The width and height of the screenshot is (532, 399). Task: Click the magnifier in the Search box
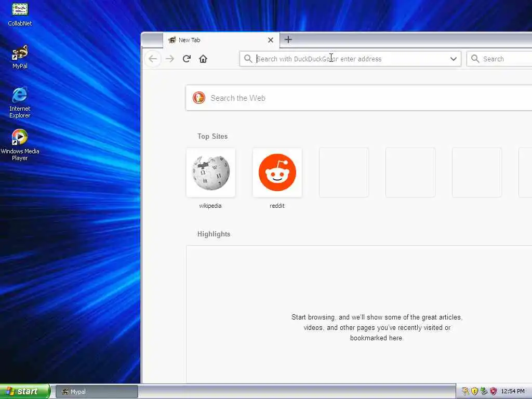coord(475,59)
